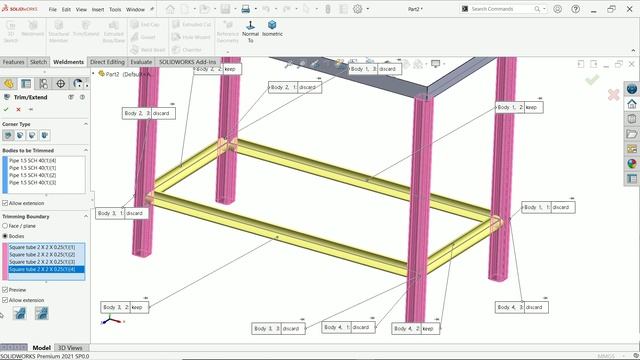Select the Face / plane radio button
Image resolution: width=640 pixels, height=360 pixels.
click(x=5, y=226)
